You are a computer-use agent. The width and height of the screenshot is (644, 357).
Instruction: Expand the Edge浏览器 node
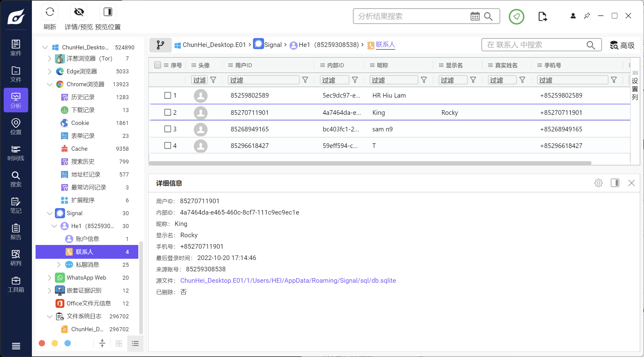click(50, 71)
